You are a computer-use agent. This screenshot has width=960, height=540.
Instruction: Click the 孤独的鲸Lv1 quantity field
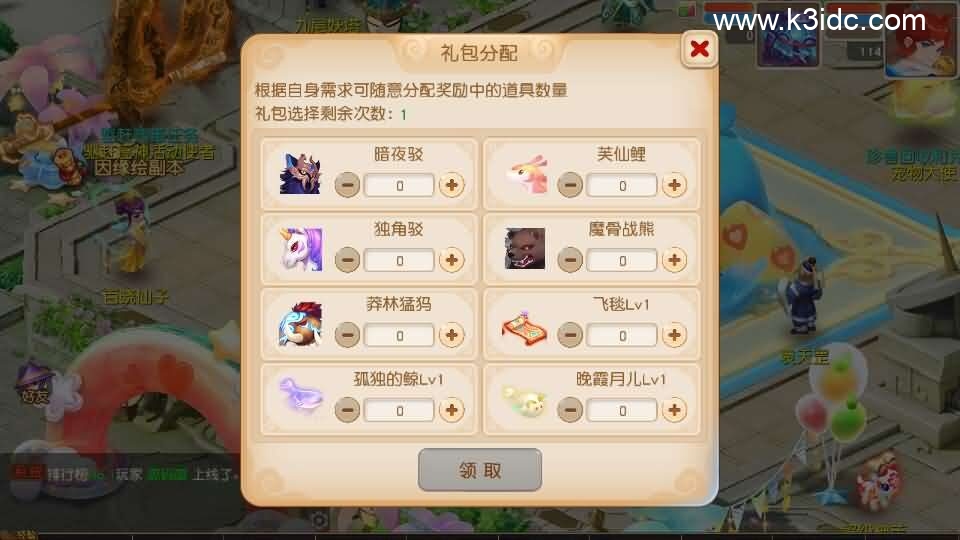pyautogui.click(x=399, y=410)
